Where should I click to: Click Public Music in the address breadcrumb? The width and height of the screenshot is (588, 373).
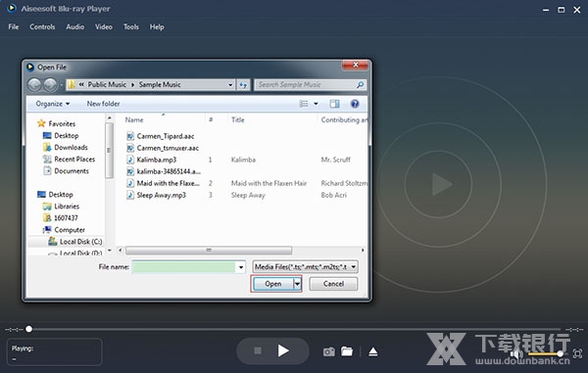[x=107, y=84]
